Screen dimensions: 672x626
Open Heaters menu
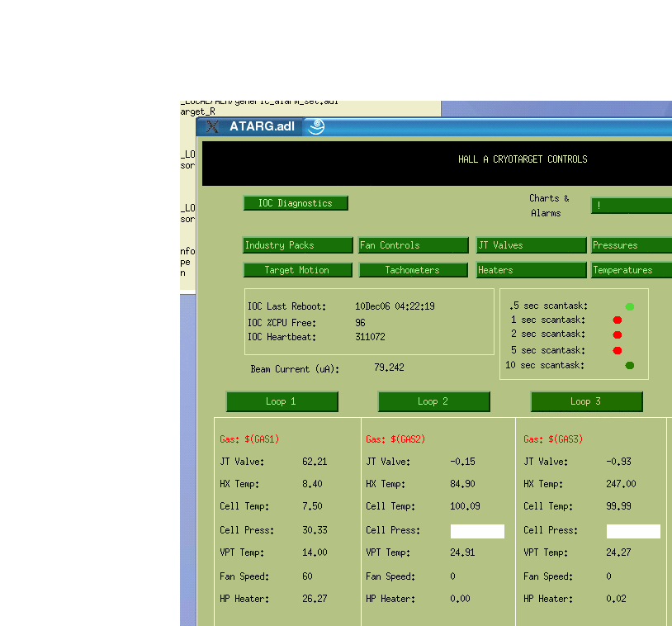tap(531, 270)
